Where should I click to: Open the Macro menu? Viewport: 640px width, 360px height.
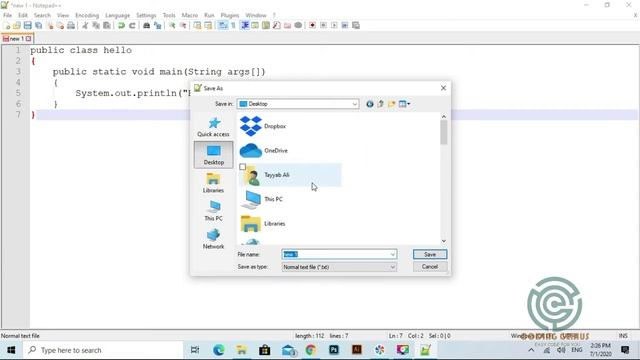(x=190, y=15)
